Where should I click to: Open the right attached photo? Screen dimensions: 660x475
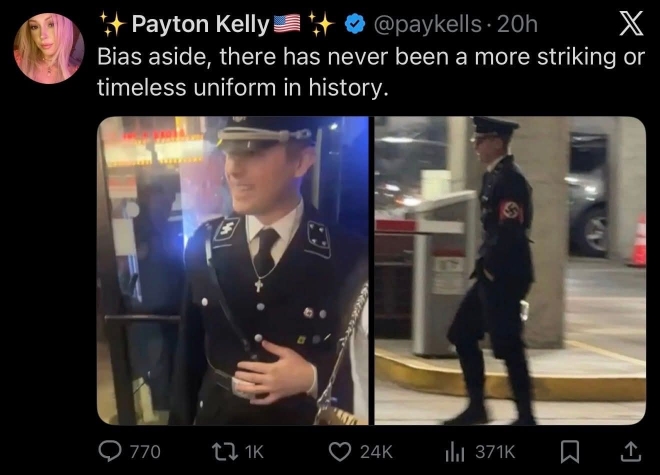pos(510,270)
